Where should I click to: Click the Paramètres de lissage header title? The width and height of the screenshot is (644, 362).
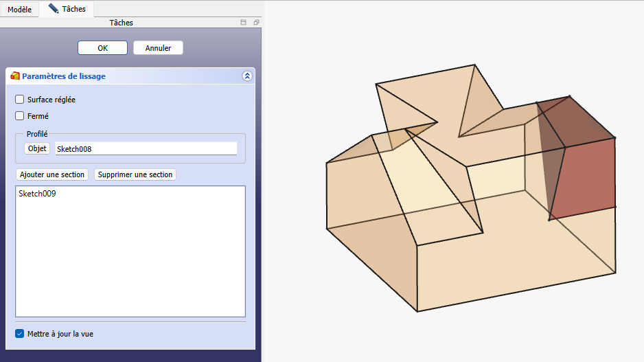(64, 76)
